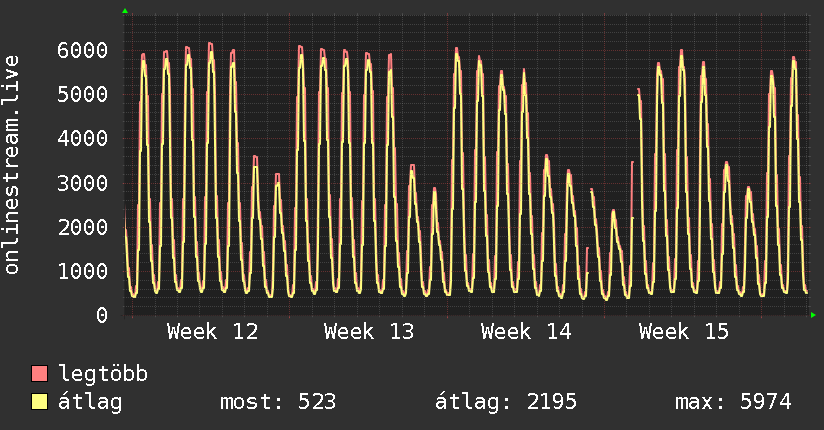The height and width of the screenshot is (430, 824).
Task: Click the 3000 y-axis tick label
Action: point(83,183)
